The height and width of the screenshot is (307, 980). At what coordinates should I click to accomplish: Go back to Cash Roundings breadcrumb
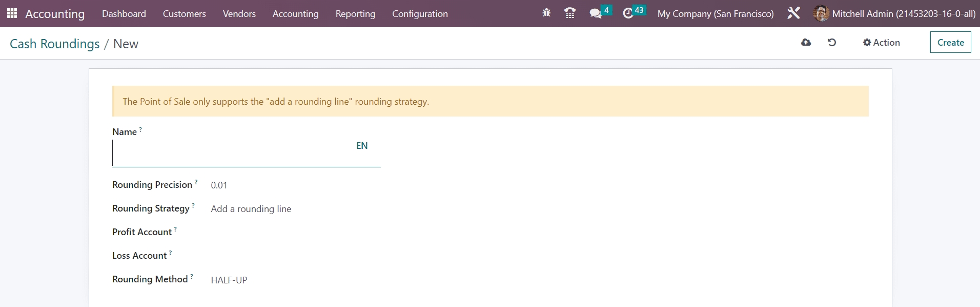pyautogui.click(x=55, y=44)
